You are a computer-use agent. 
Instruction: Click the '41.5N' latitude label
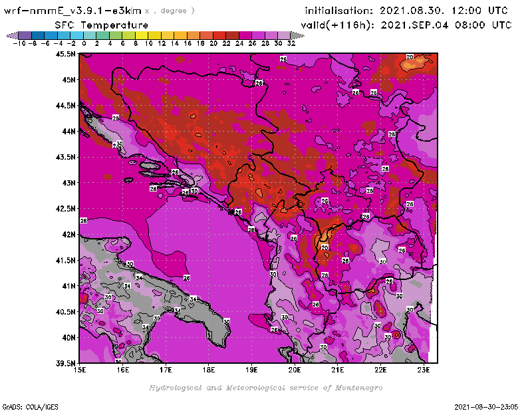65,260
